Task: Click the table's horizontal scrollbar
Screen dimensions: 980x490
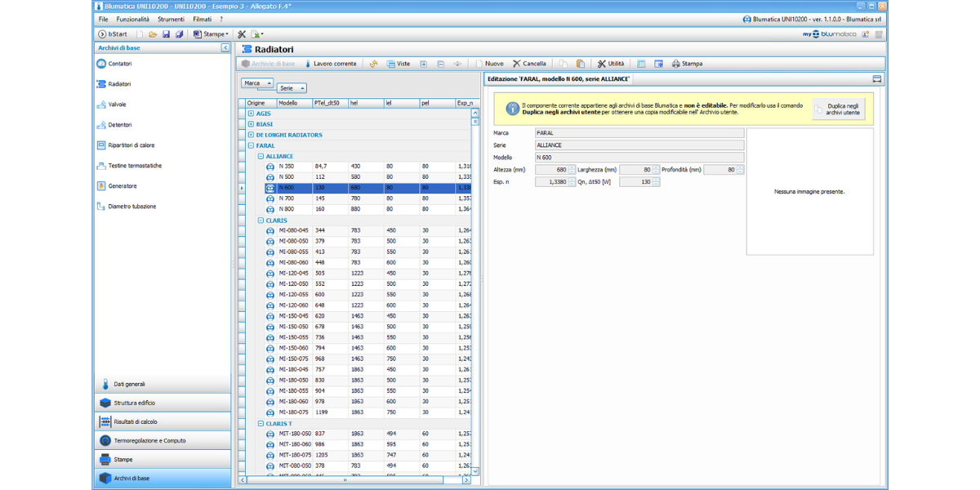Action: [x=345, y=480]
